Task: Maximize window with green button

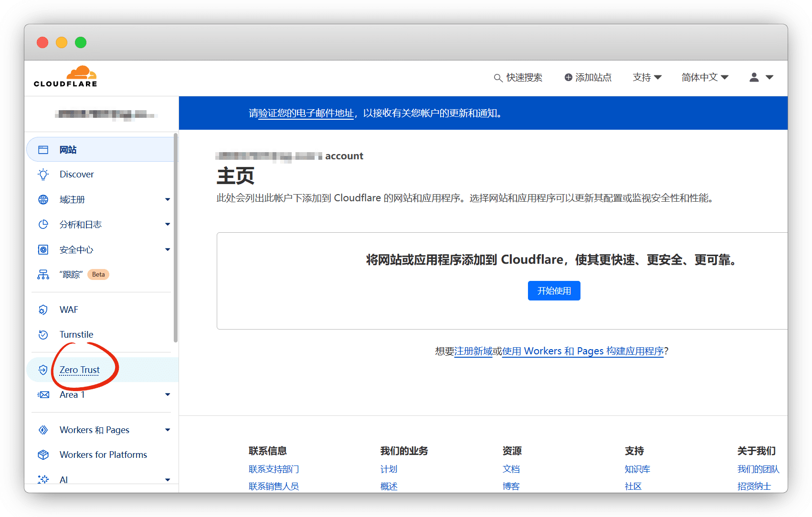Action: [x=81, y=42]
